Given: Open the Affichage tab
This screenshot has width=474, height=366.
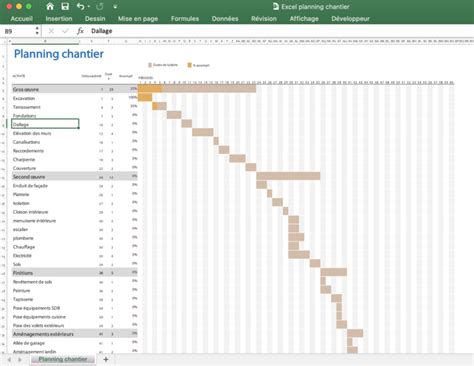Looking at the screenshot, I should (304, 19).
